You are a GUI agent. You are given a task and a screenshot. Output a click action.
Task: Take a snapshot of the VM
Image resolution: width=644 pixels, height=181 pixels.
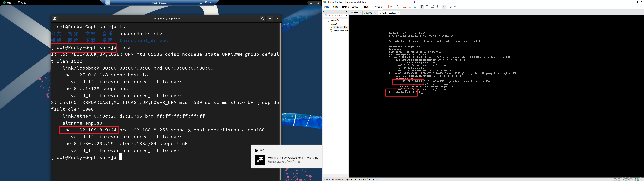point(405,7)
